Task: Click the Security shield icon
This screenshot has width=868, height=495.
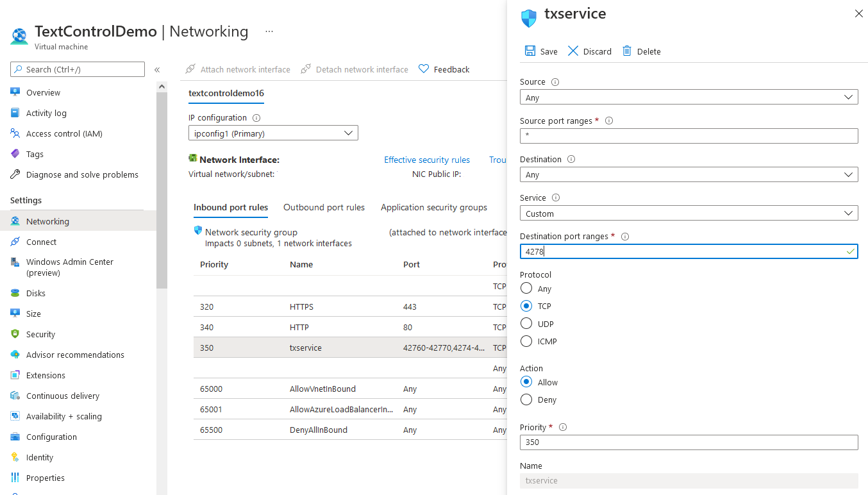Action: click(15, 334)
